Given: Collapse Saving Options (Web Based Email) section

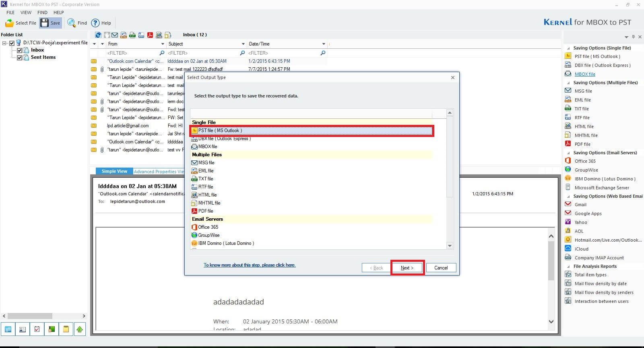Looking at the screenshot, I should pos(568,197).
